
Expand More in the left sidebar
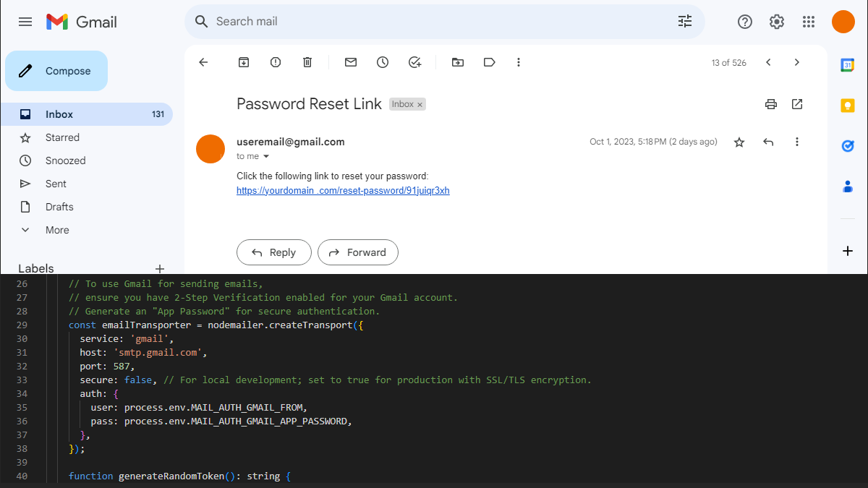tap(57, 230)
